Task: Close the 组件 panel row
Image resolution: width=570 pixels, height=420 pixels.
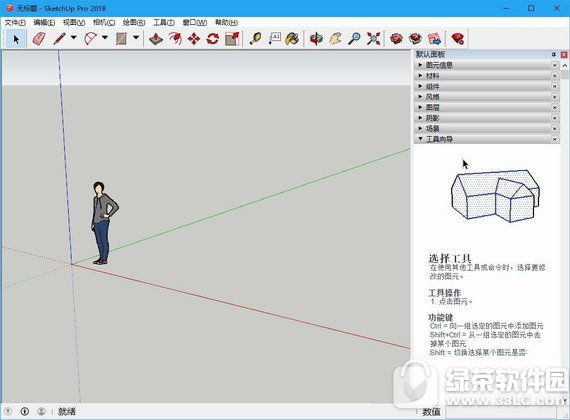Action: pyautogui.click(x=555, y=86)
